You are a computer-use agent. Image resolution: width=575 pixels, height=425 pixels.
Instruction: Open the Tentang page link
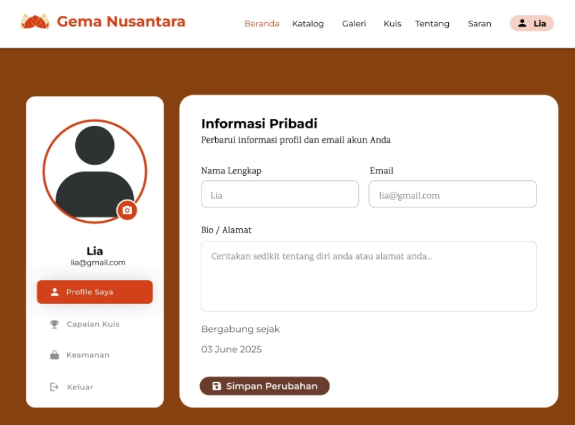point(432,24)
